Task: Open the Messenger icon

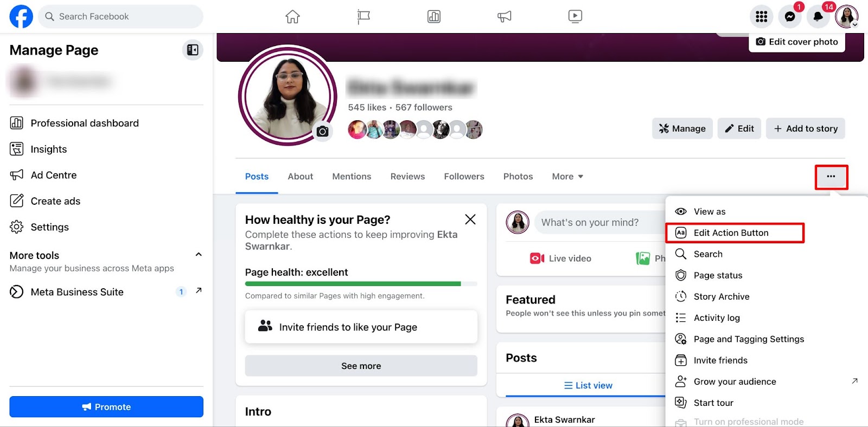Action: pyautogui.click(x=790, y=17)
